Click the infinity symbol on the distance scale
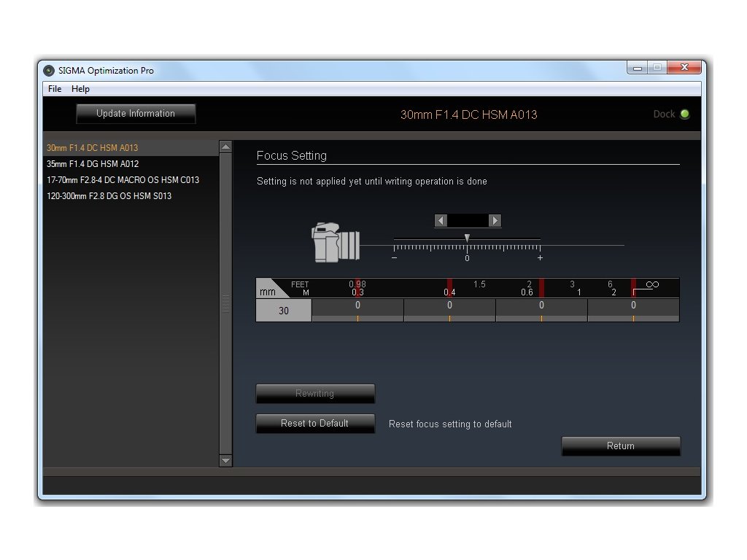This screenshot has height=560, width=747. 652,285
